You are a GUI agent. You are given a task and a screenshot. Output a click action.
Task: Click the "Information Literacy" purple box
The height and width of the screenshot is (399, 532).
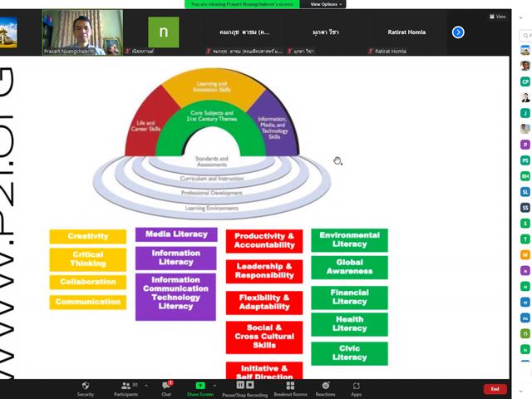175,258
